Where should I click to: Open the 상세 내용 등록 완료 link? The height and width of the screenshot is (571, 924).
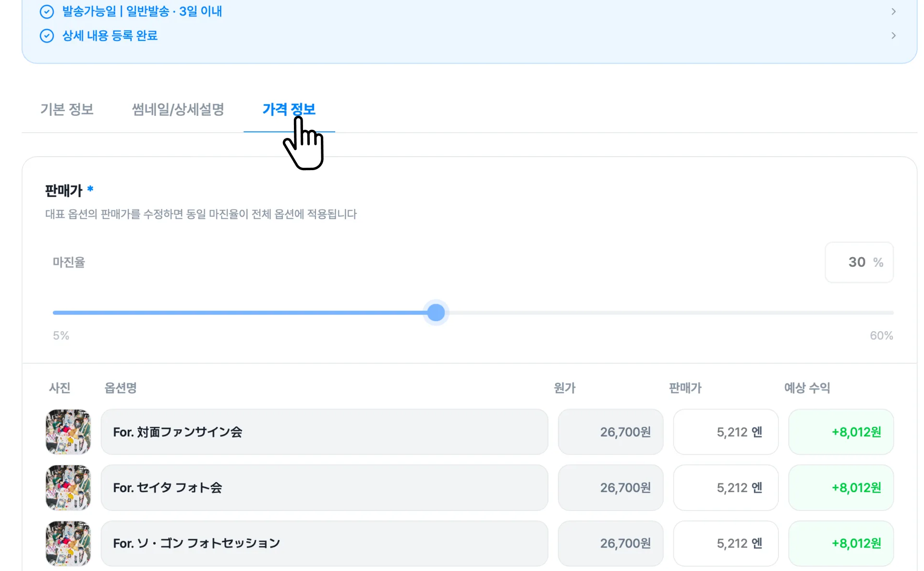(x=110, y=36)
